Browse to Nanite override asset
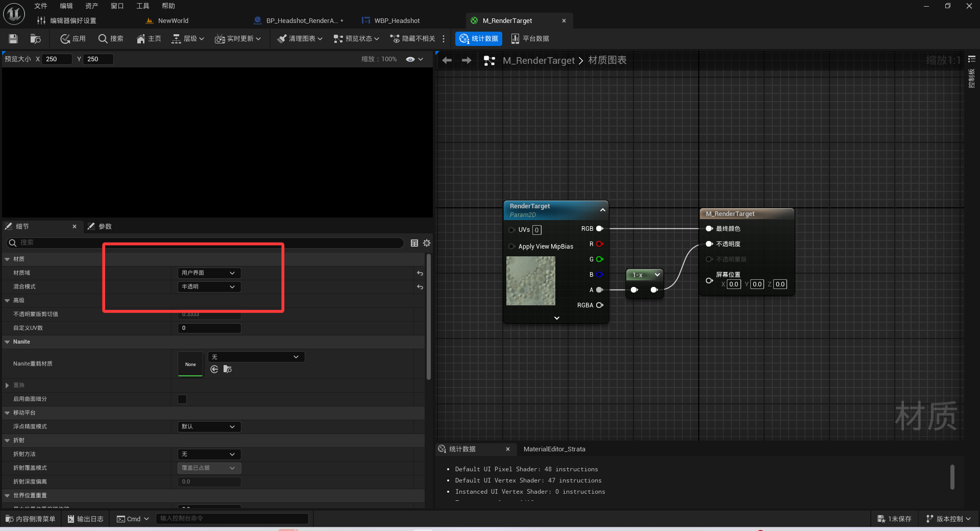Screen dimensions: 980x531 (x=228, y=369)
